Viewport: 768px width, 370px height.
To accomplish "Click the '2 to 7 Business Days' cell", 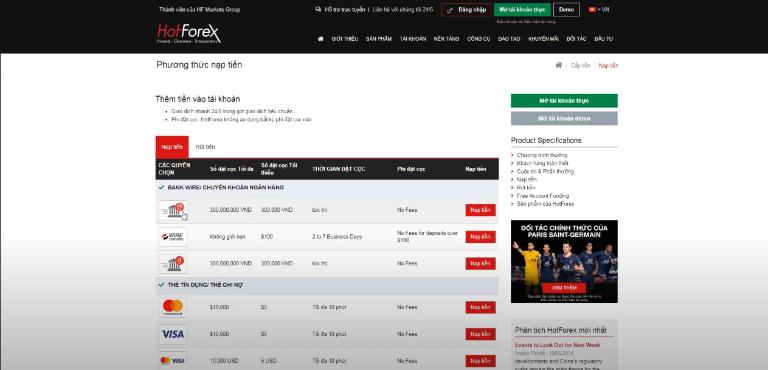I will 337,237.
